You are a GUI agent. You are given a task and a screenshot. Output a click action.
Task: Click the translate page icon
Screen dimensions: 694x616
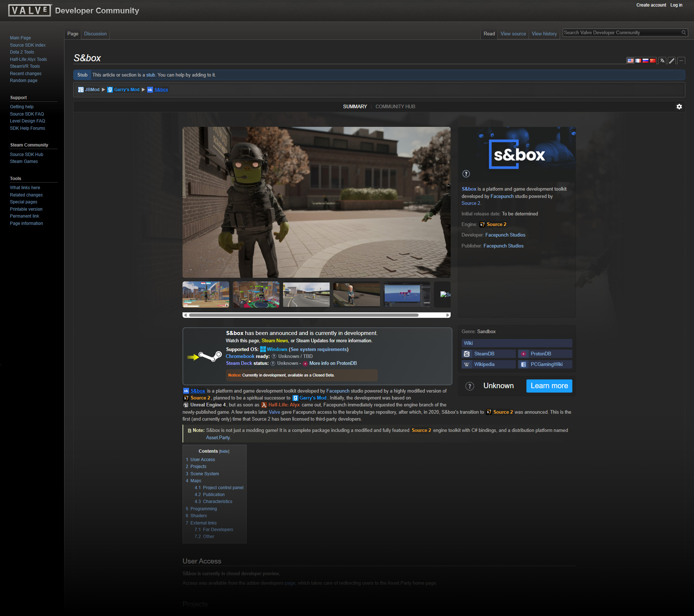662,61
